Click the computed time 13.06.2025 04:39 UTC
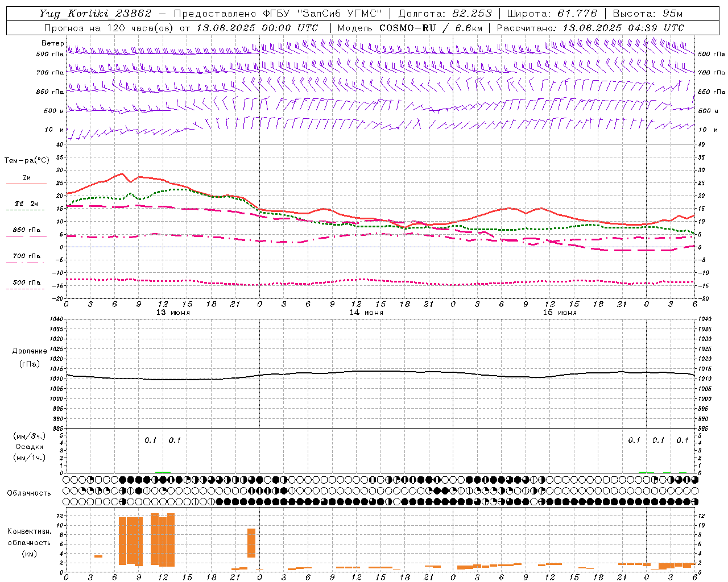 point(623,28)
